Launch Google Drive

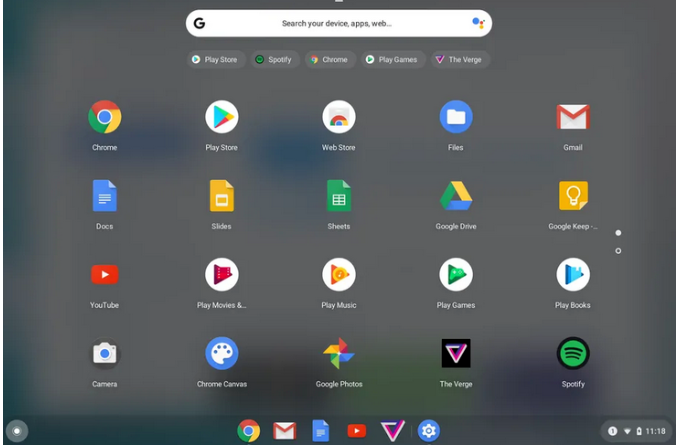click(456, 196)
